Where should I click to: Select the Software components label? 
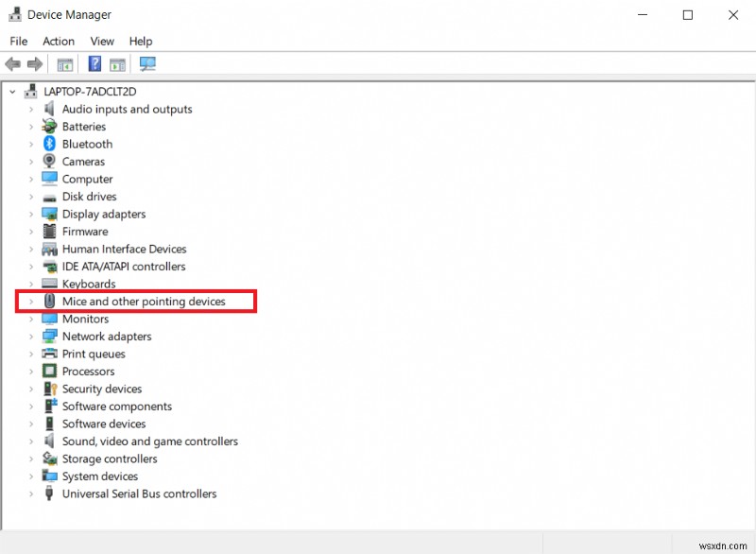[x=116, y=406]
